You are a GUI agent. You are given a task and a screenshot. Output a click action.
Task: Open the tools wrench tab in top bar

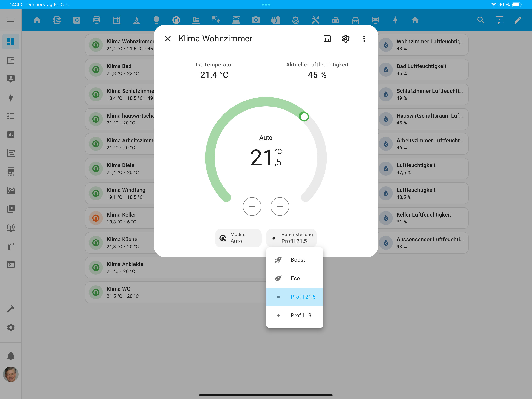pos(315,20)
